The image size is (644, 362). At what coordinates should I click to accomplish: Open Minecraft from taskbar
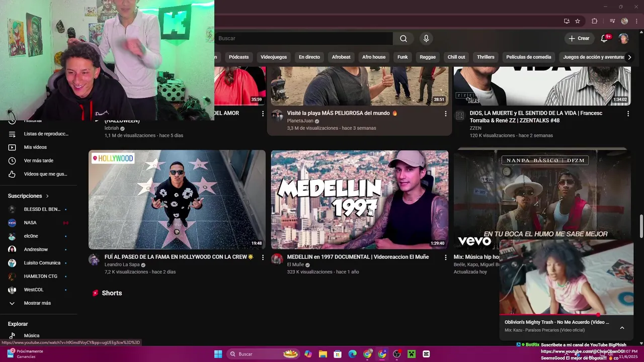pyautogui.click(x=412, y=354)
